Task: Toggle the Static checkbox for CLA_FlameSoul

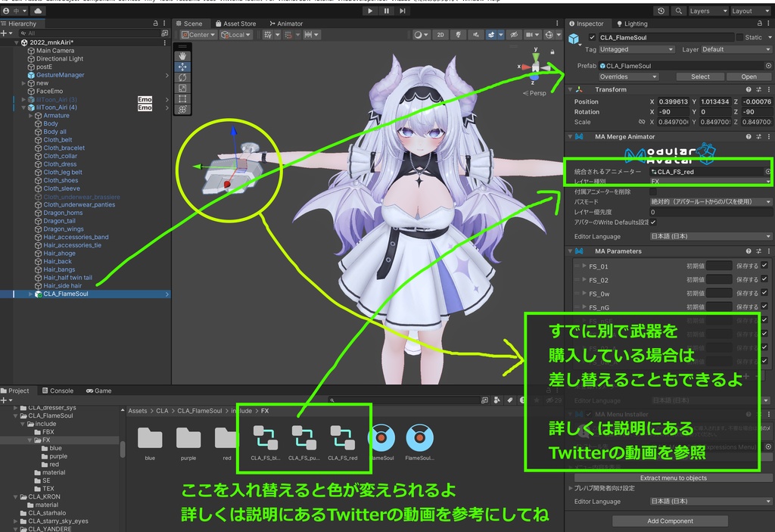Action: 740,37
